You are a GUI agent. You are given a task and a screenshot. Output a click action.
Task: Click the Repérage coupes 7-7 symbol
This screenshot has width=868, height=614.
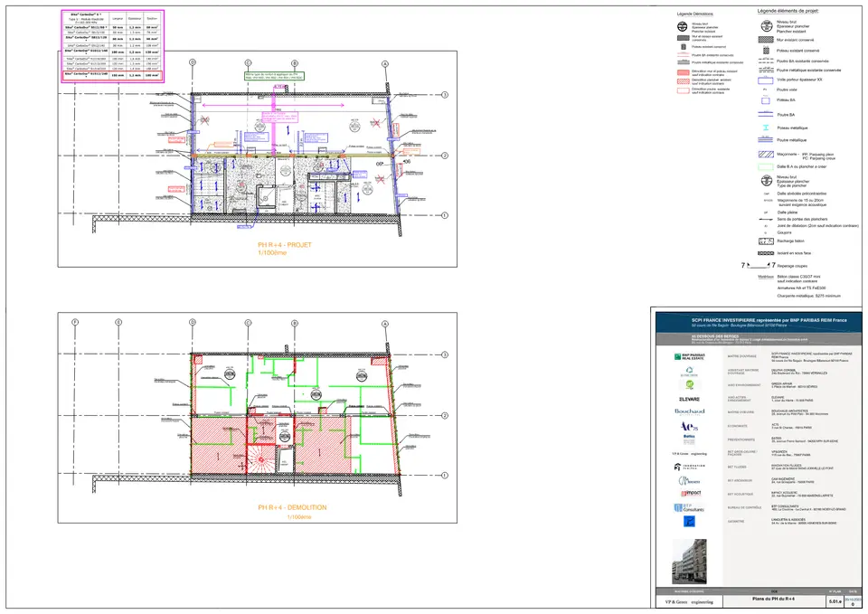coord(759,266)
